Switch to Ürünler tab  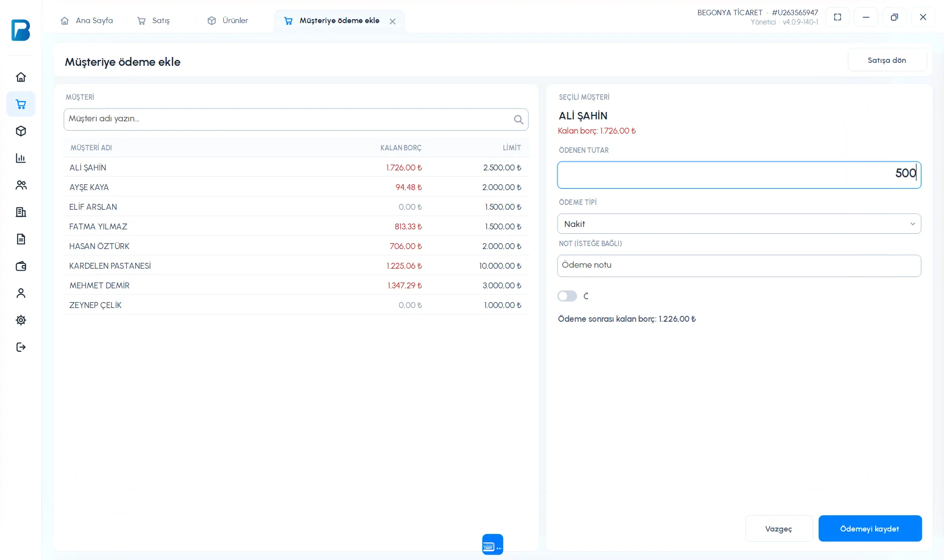pos(228,21)
